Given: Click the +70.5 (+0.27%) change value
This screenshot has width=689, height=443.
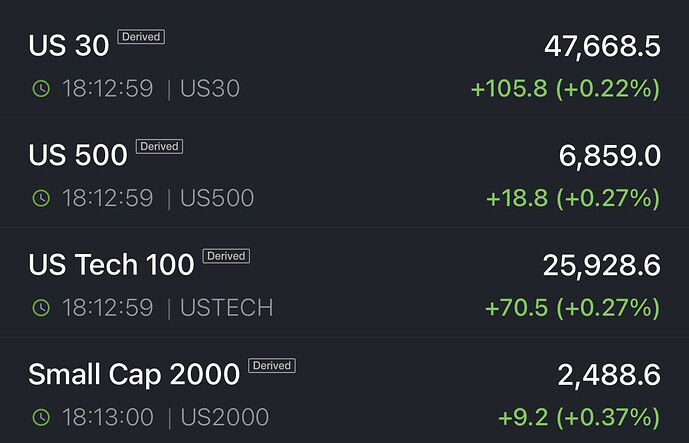Looking at the screenshot, I should point(572,307).
